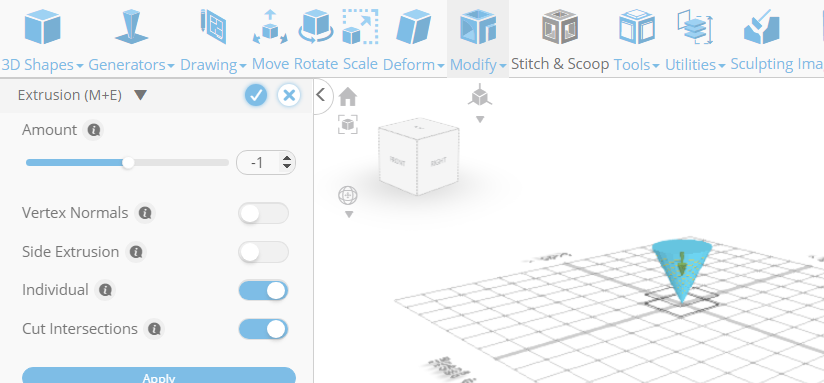Expand the Extrusion (M+E) dropdown triangle
The width and height of the screenshot is (824, 383).
coord(140,95)
